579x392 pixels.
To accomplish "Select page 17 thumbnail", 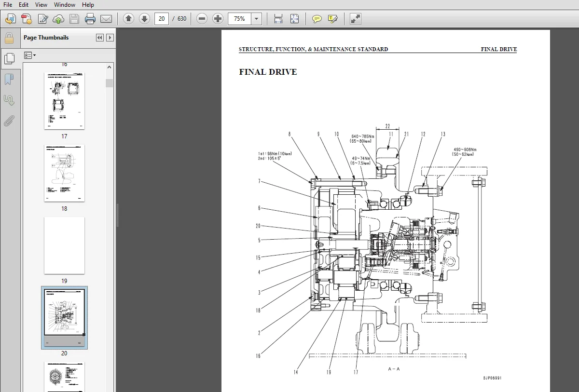I will [x=64, y=101].
